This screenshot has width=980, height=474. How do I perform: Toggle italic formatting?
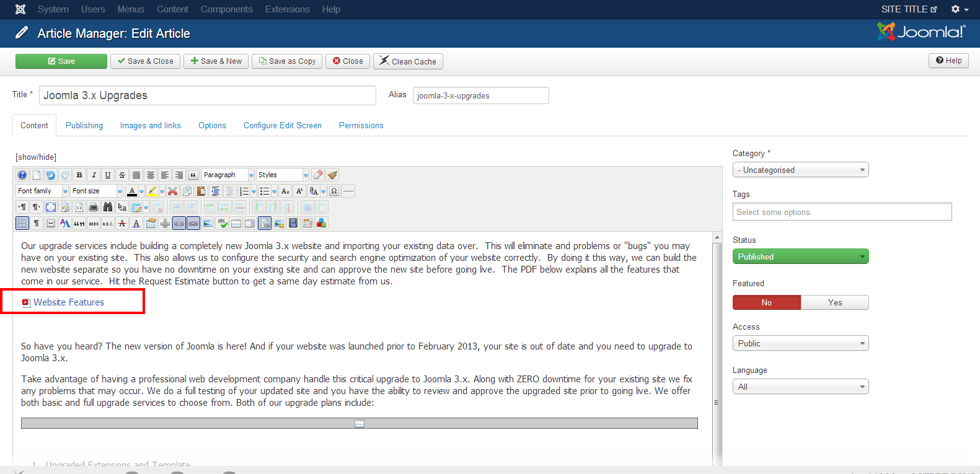point(94,175)
